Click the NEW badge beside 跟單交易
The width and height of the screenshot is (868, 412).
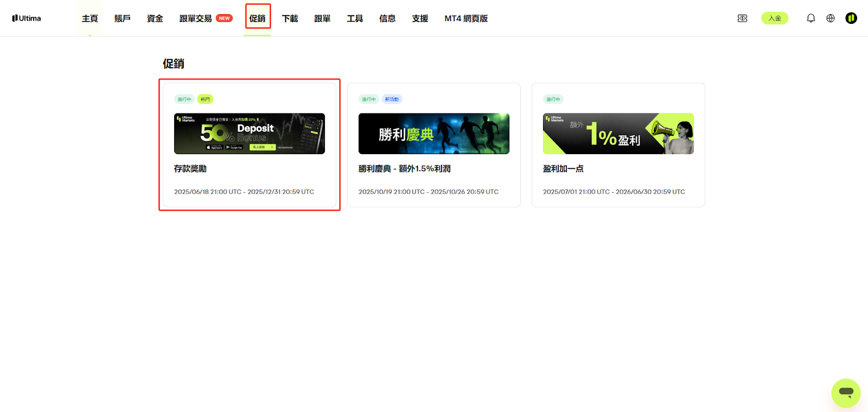click(224, 18)
